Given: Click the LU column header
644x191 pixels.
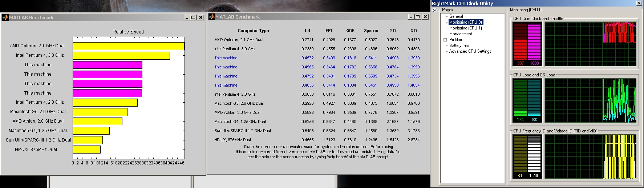Looking at the screenshot, I should point(307,31).
